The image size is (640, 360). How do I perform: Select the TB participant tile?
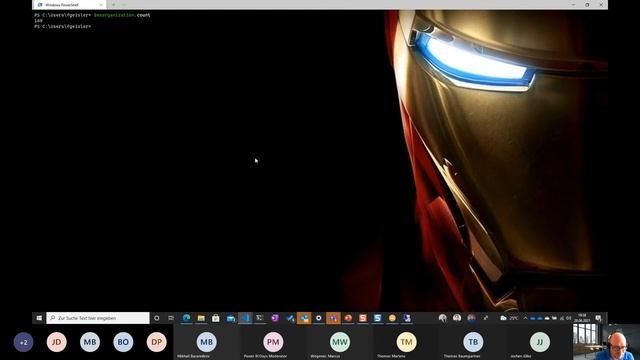click(x=473, y=342)
